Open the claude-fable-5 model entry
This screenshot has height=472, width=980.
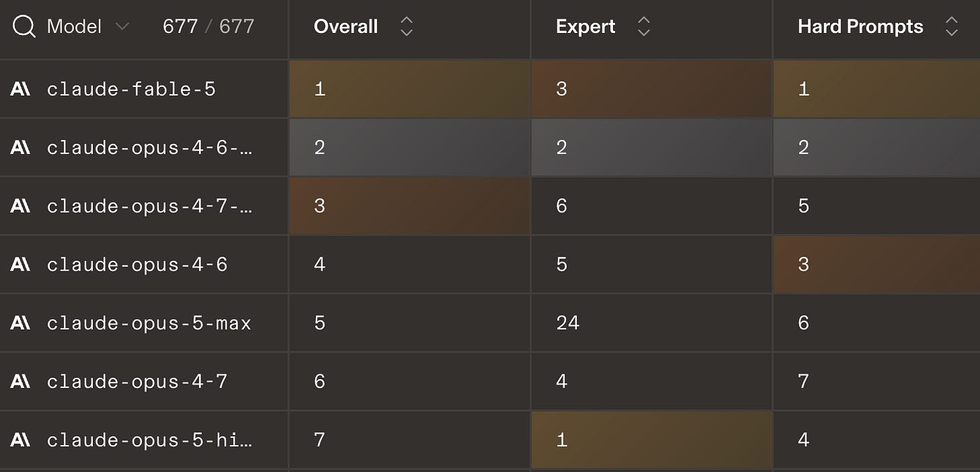(131, 89)
